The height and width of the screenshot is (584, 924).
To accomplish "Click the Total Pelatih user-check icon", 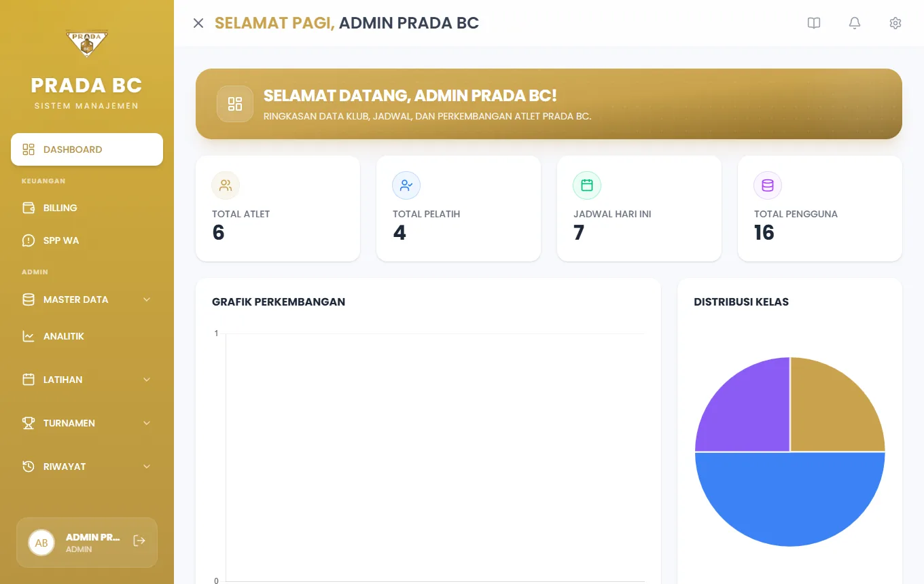I will click(x=406, y=185).
